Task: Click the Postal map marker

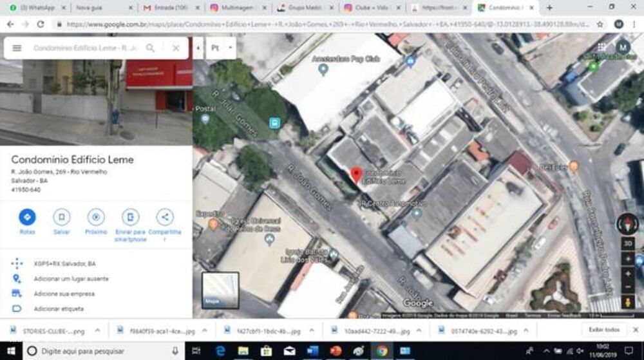Action: [205, 119]
